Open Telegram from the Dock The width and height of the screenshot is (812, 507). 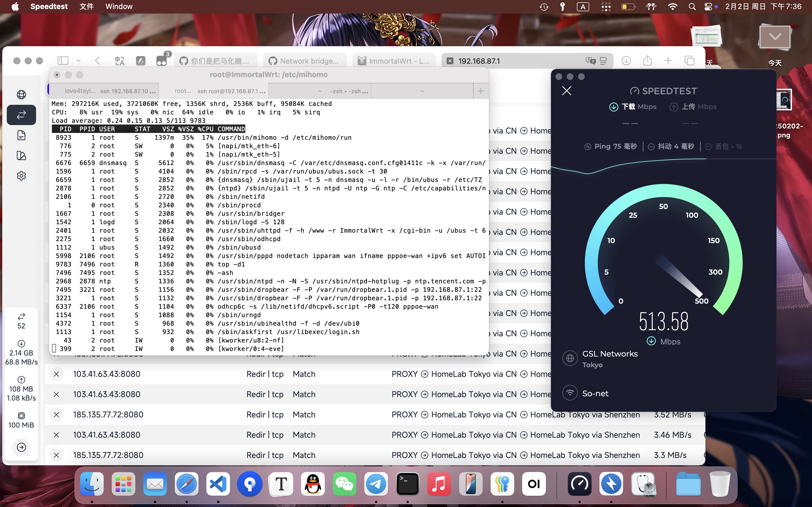coord(376,484)
